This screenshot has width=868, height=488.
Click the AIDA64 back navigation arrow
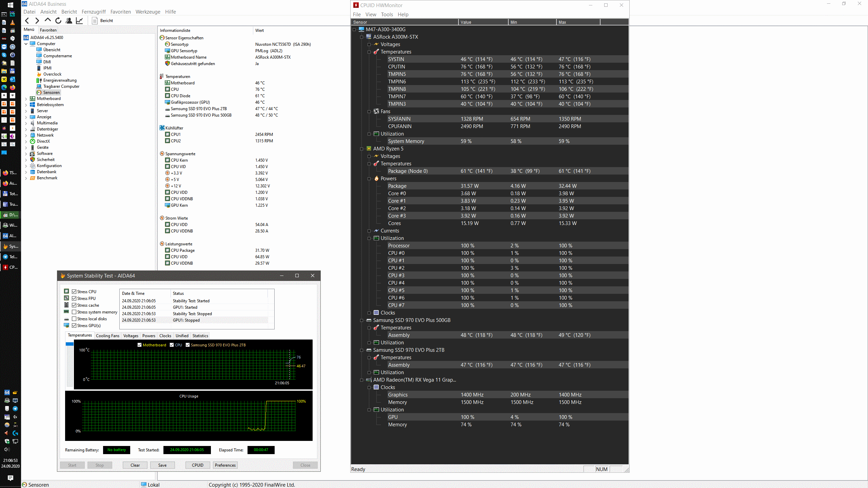pyautogui.click(x=27, y=21)
